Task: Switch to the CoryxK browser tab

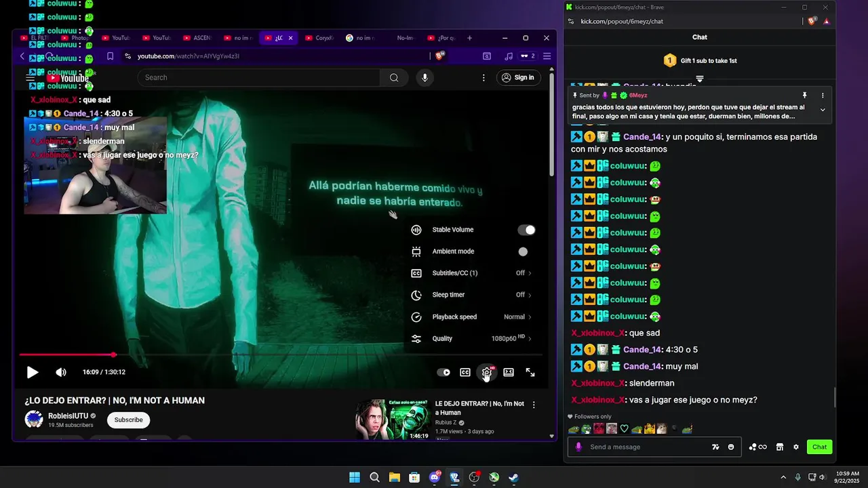Action: point(319,38)
